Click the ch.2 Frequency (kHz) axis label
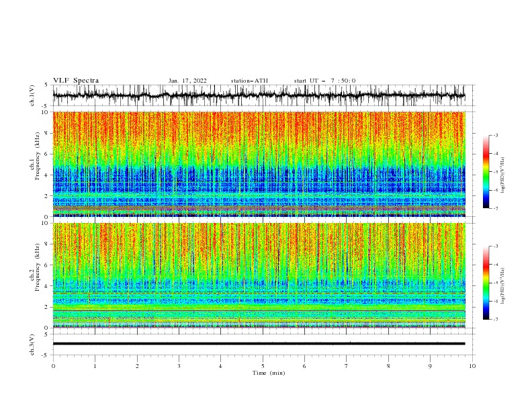Image resolution: width=532 pixels, height=411 pixels. click(35, 267)
